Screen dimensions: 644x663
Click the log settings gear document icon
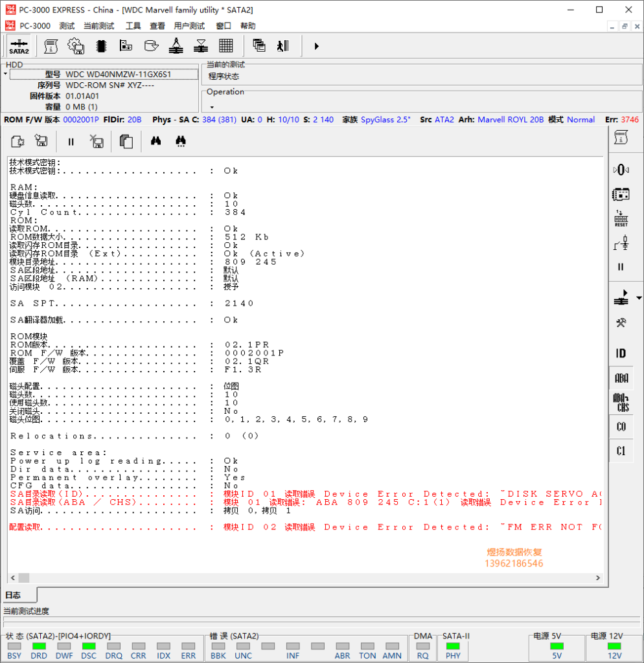17,141
